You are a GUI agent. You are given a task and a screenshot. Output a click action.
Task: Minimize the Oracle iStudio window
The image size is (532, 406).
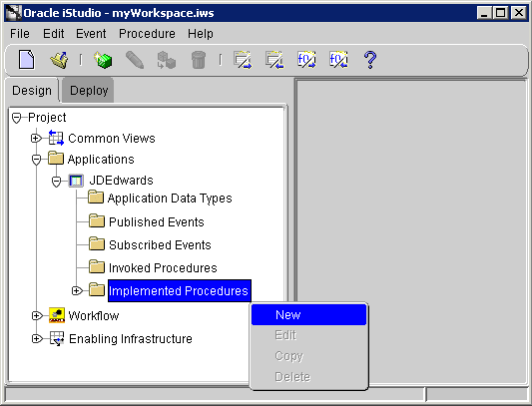point(483,13)
